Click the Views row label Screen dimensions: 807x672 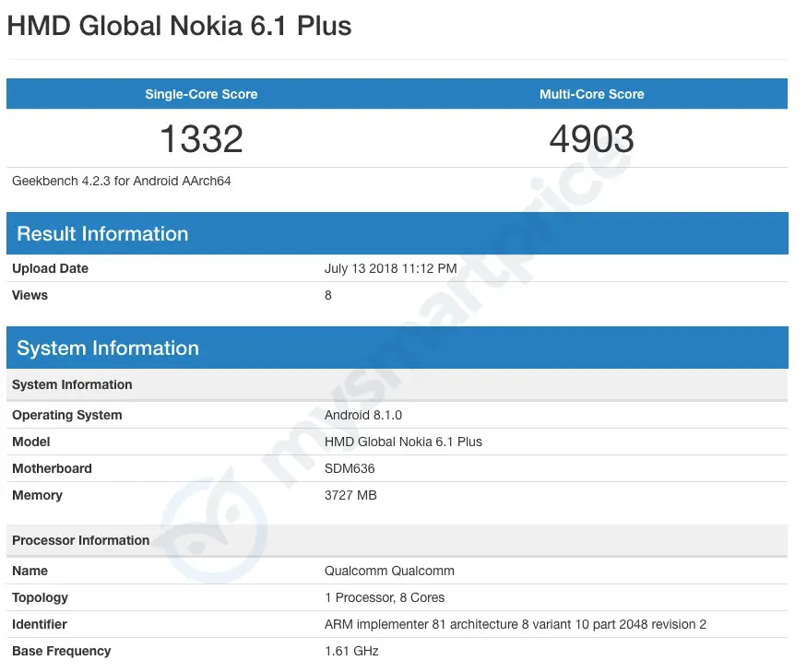(x=30, y=295)
